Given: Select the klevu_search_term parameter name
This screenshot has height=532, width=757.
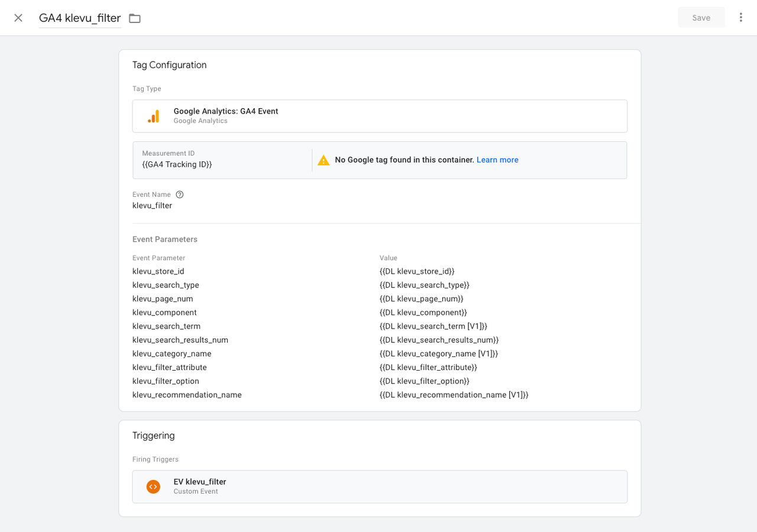Looking at the screenshot, I should click(x=167, y=326).
